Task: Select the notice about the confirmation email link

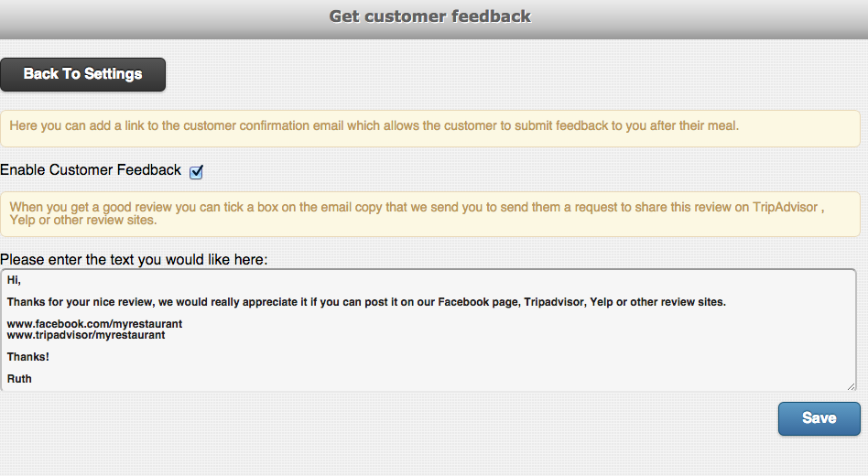Action: pos(374,125)
